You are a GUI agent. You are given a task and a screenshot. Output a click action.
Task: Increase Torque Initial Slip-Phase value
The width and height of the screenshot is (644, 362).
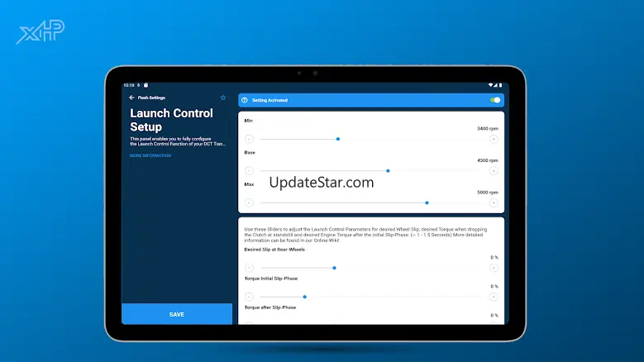click(494, 297)
